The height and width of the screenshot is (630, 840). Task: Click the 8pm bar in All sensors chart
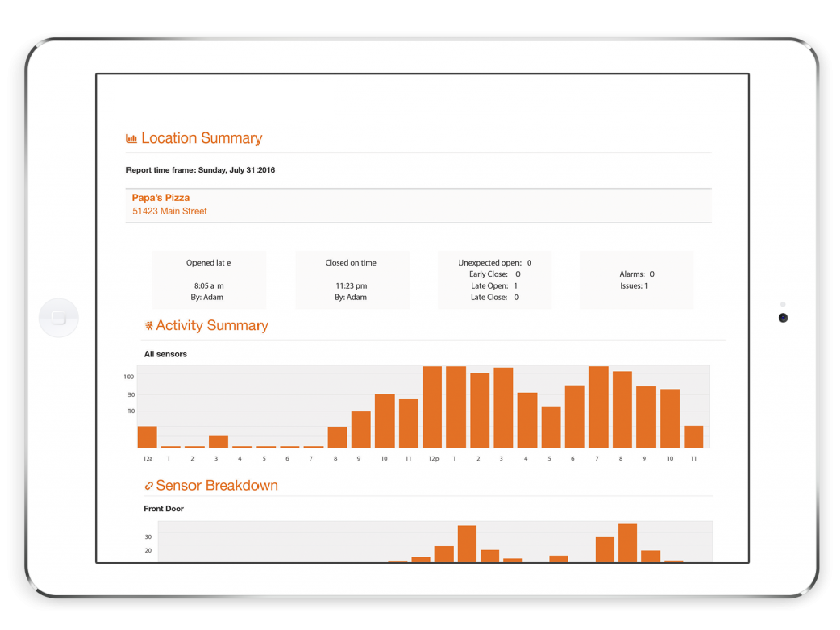pos(622,409)
